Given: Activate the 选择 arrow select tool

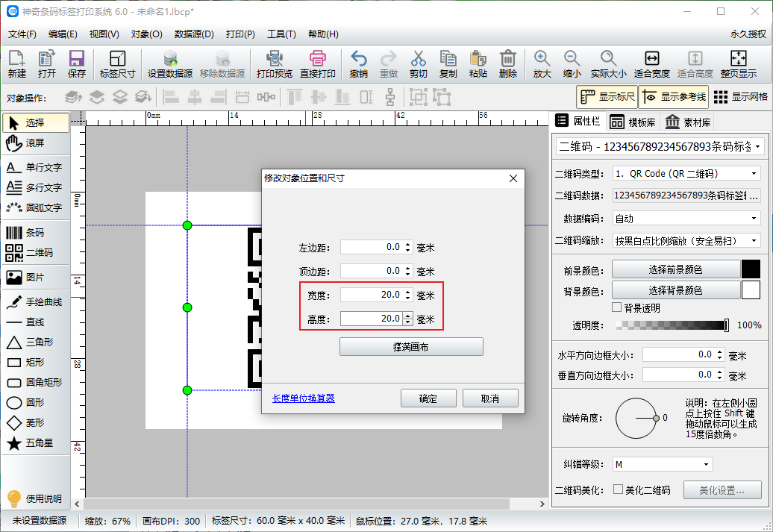Looking at the screenshot, I should [x=36, y=123].
